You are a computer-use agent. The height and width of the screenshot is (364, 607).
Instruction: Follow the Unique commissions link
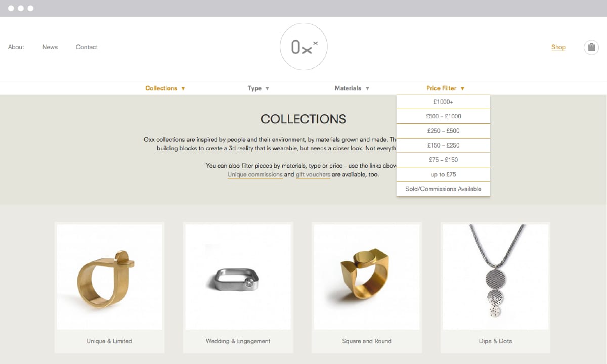[255, 174]
